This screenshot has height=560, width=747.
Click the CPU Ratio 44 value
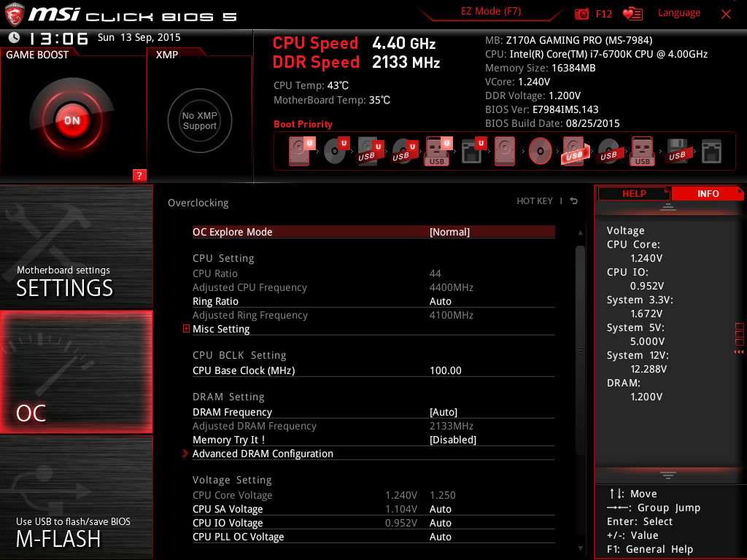[x=435, y=274]
